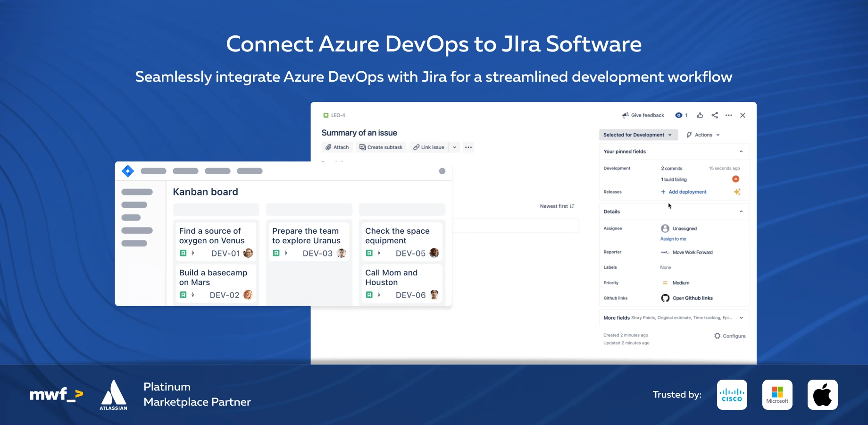This screenshot has width=868, height=425.
Task: Collapse the Your pinned fields section
Action: coord(740,151)
